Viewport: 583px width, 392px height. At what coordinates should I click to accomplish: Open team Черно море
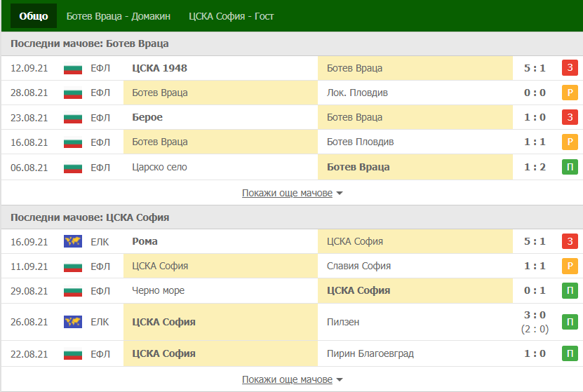(158, 290)
